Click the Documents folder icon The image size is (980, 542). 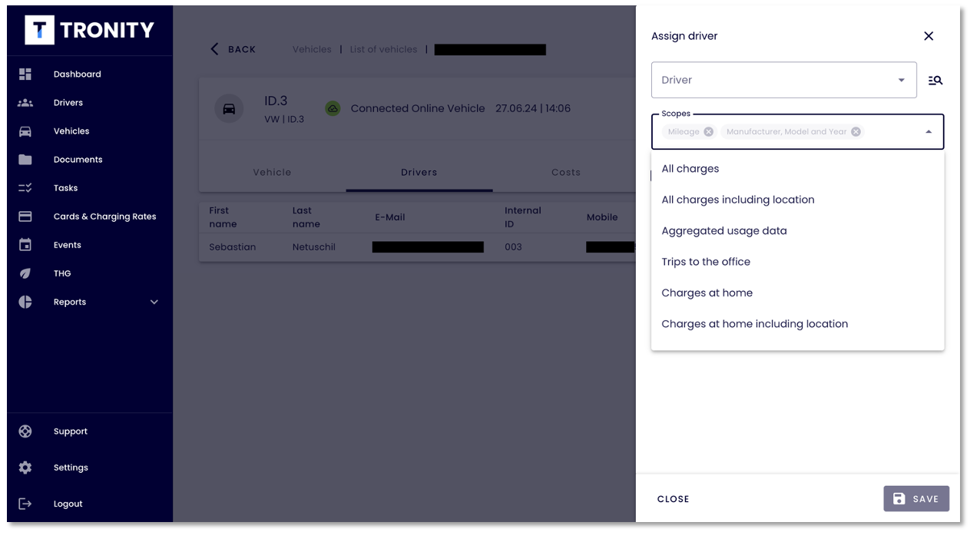(x=25, y=160)
